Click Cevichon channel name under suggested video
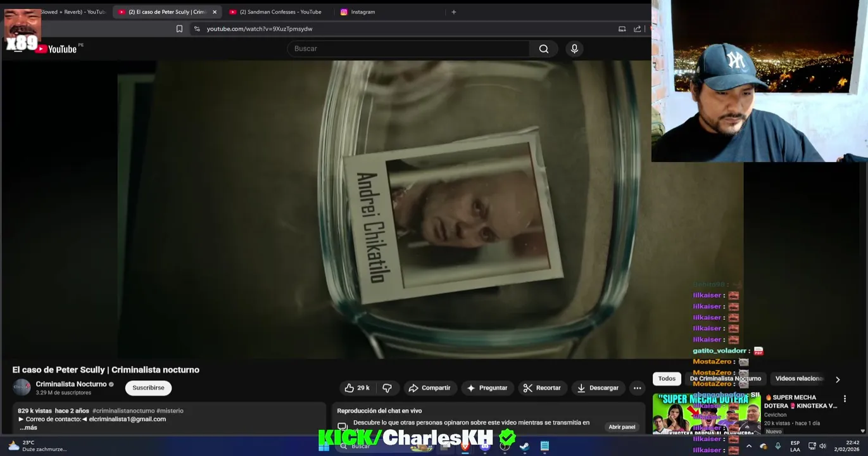 [x=775, y=415]
